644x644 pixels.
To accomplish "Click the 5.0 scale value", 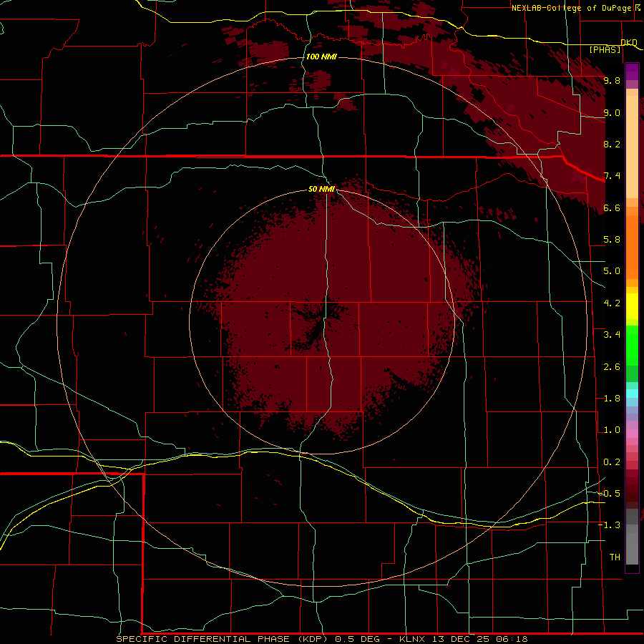I will coord(612,271).
